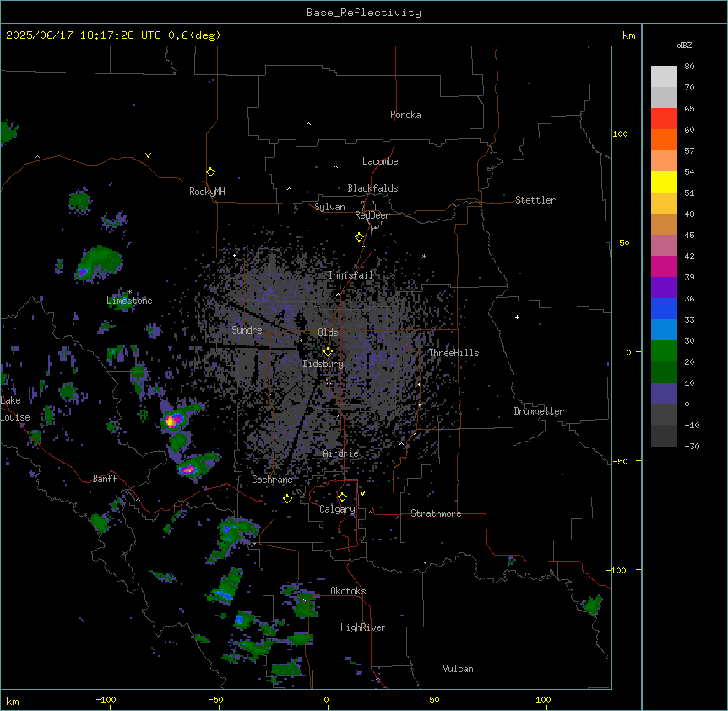Click the asterisk marker above Limestone label

[x=129, y=292]
